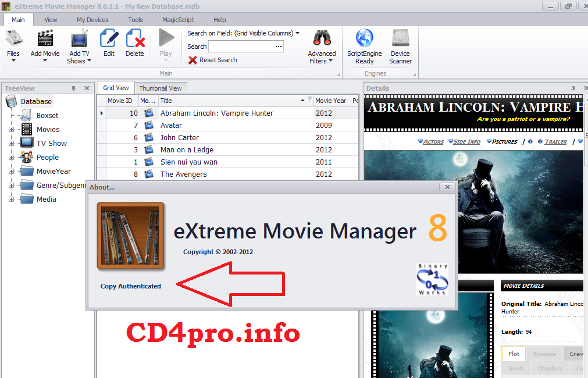Expand the Movies tree node
This screenshot has width=588, height=378.
pyautogui.click(x=11, y=129)
